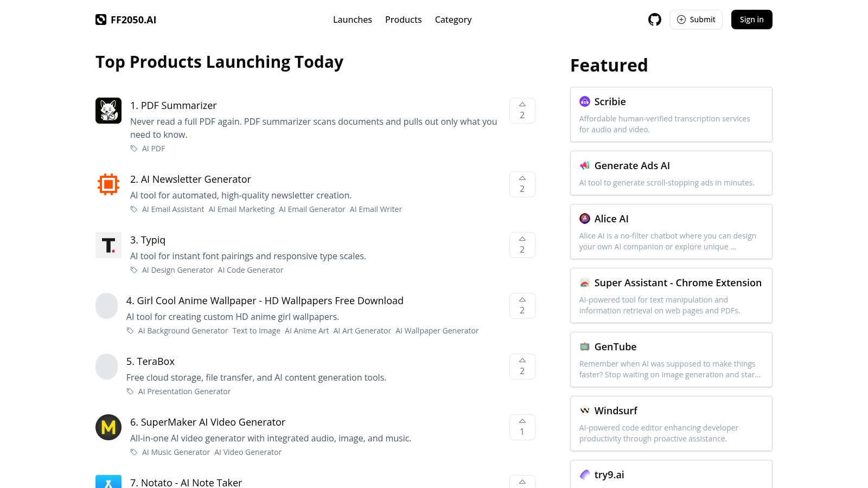Select the AI Email Generator tag
The height and width of the screenshot is (488, 868).
[x=312, y=209]
